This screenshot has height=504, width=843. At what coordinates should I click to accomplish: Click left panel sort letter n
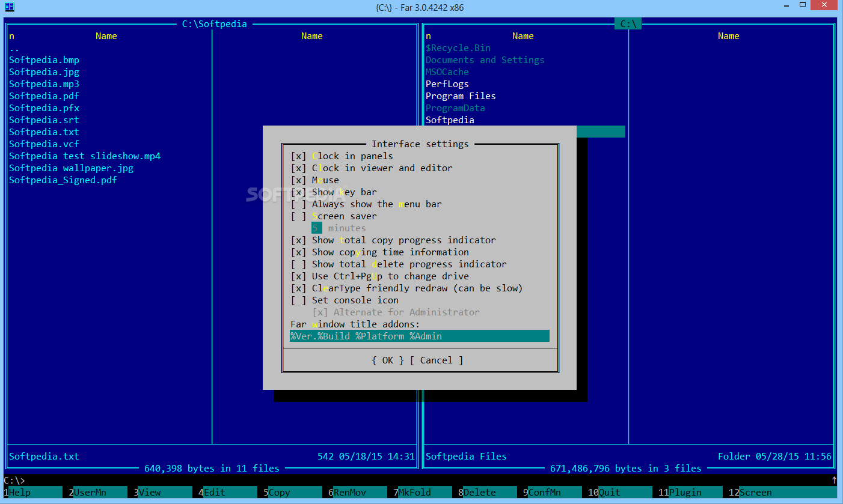(x=11, y=36)
